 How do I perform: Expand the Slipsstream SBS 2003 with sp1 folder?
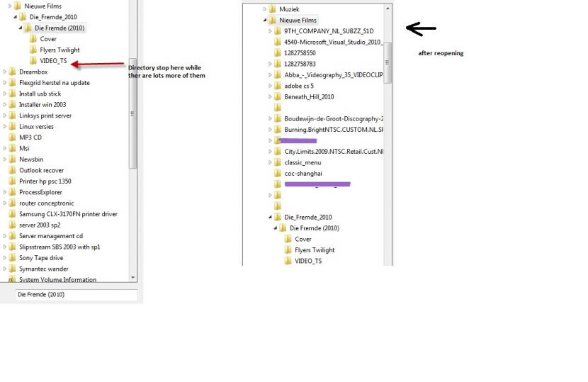(5, 247)
